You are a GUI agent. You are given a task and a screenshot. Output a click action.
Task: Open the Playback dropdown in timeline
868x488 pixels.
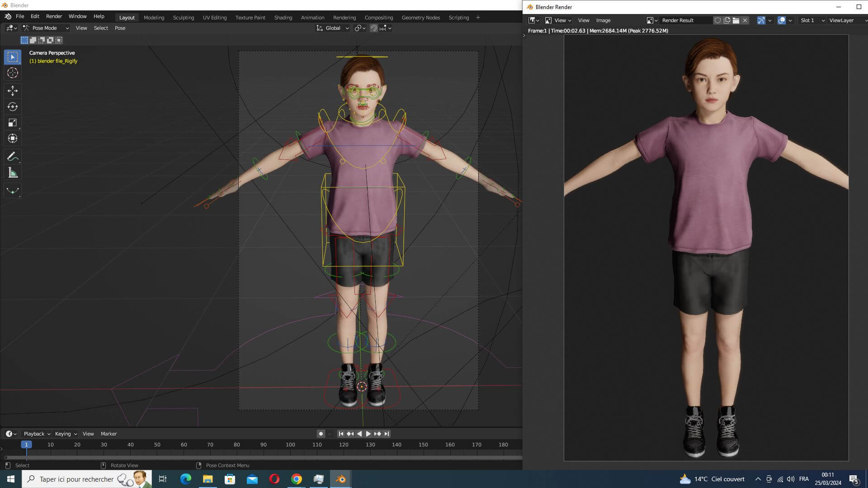(x=37, y=434)
